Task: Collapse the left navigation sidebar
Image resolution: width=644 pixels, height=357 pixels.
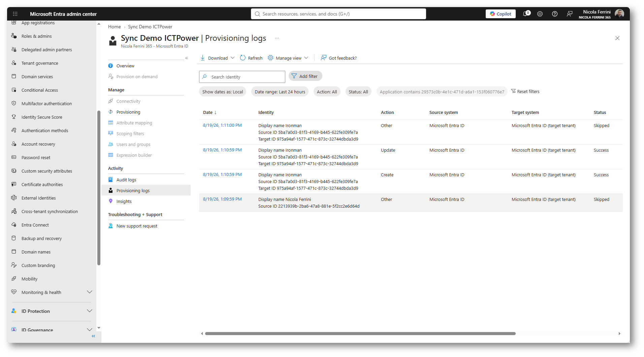Action: (x=93, y=336)
